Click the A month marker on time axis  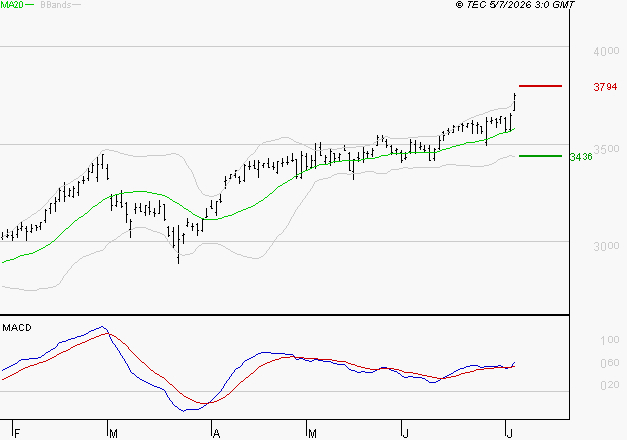pos(216,434)
